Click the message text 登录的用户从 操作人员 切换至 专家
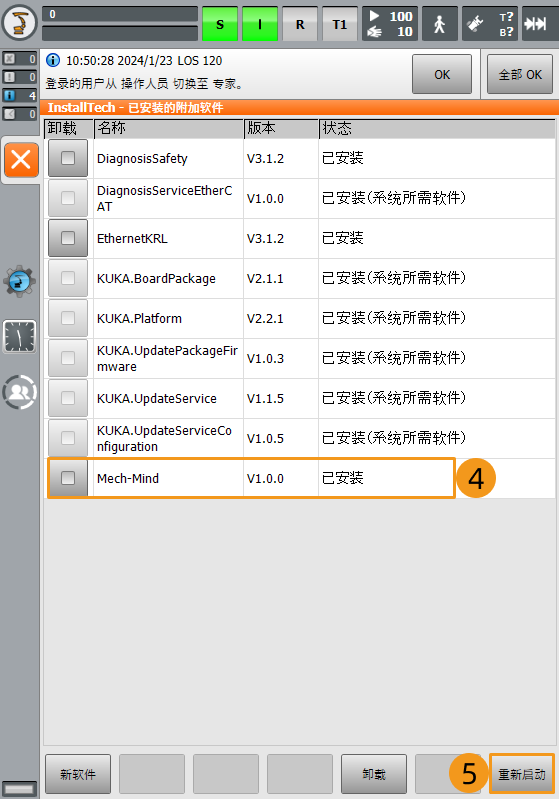The image size is (559, 799). (x=144, y=84)
